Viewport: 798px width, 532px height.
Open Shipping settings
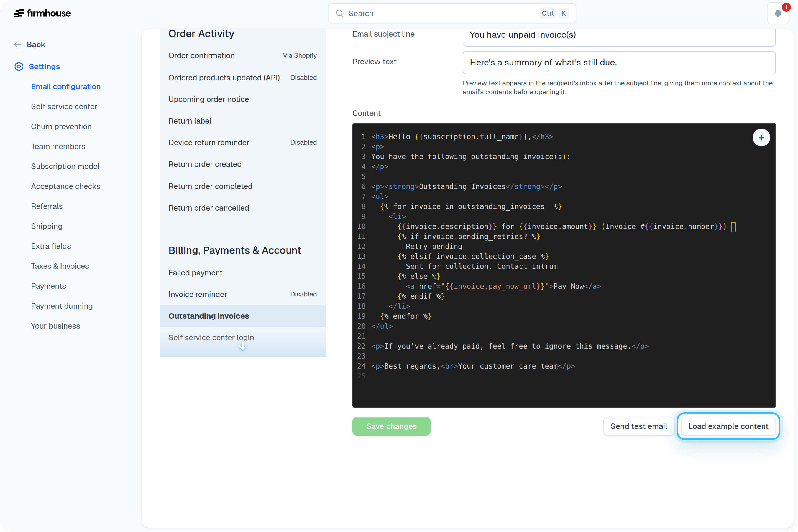[x=47, y=226]
